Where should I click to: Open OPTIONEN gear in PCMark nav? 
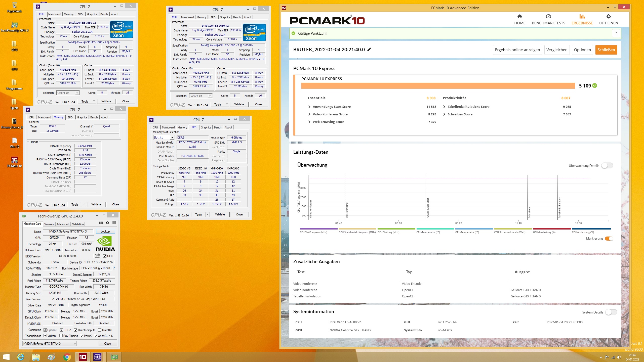(x=609, y=20)
